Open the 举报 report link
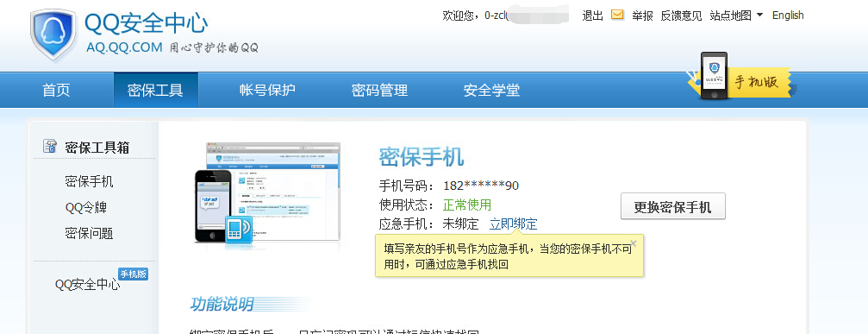This screenshot has height=334, width=868. click(x=642, y=16)
